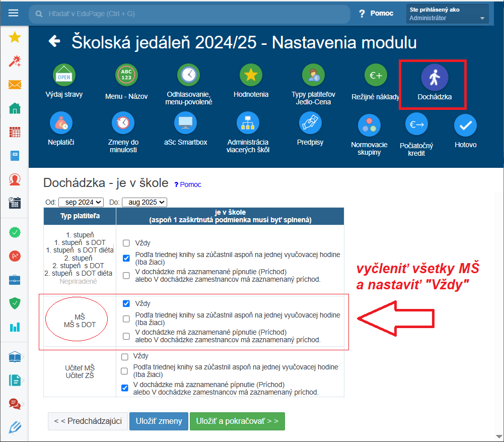Select the Hodnotenia star icon

[251, 76]
